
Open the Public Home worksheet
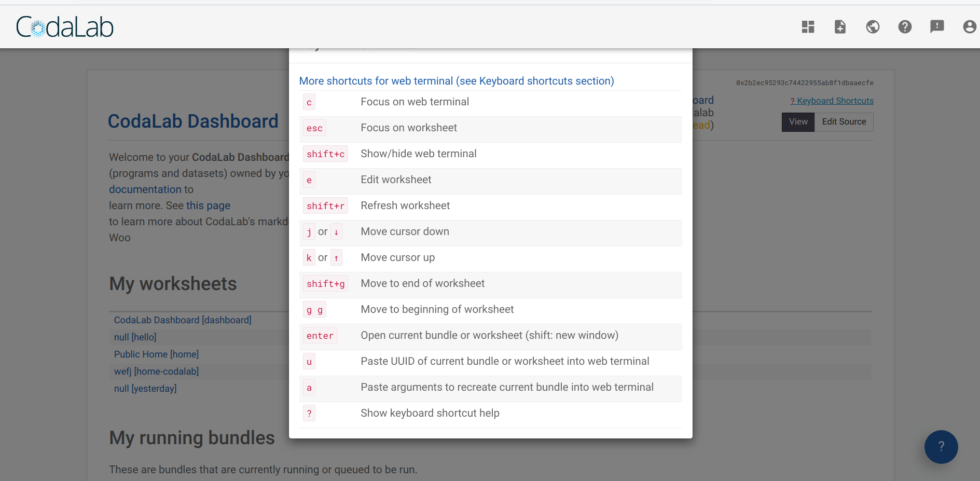pos(156,354)
